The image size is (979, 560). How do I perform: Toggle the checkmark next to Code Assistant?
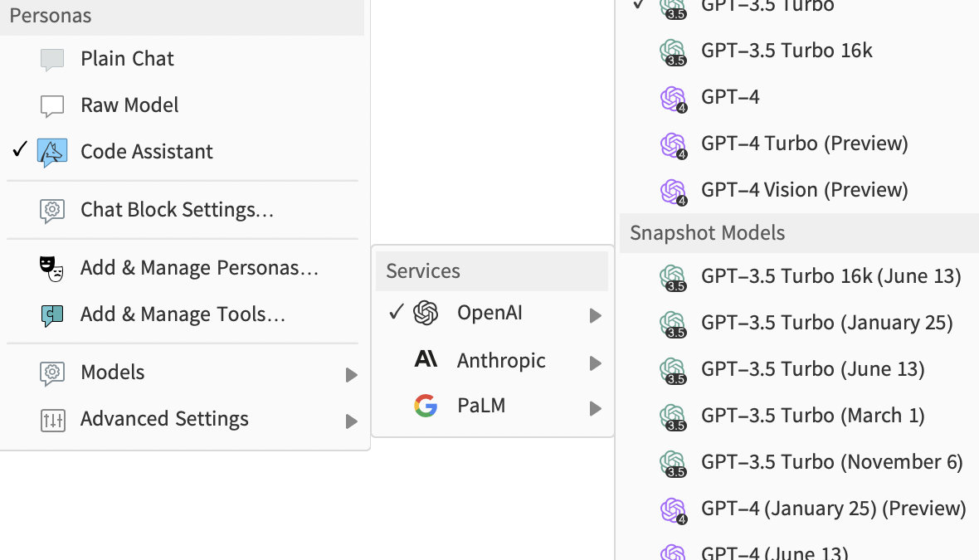pyautogui.click(x=20, y=149)
